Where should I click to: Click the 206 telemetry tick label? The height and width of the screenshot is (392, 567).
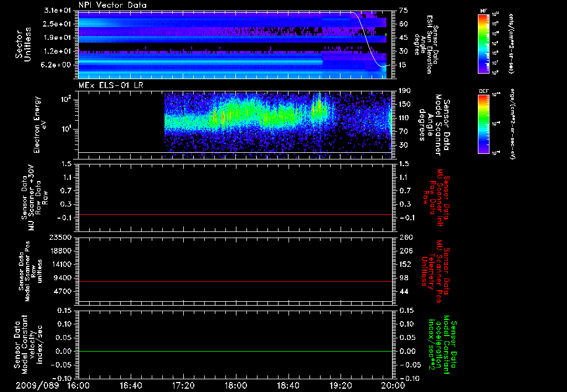click(x=405, y=251)
